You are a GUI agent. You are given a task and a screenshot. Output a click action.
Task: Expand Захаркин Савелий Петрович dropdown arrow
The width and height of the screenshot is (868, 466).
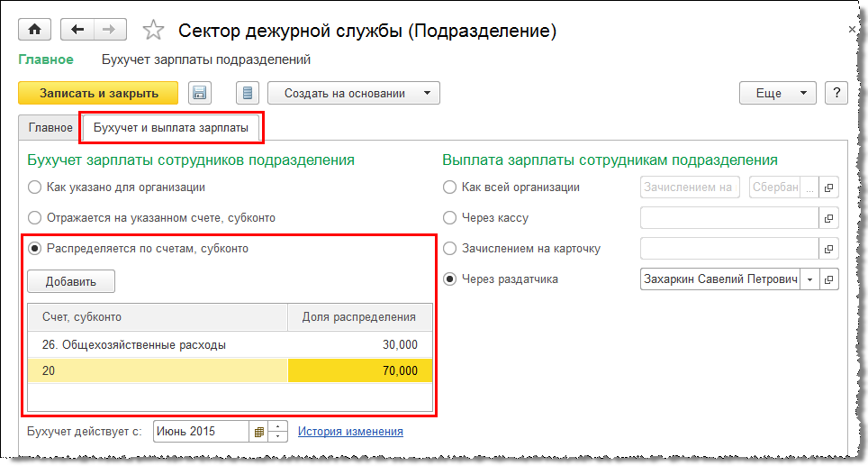point(809,279)
